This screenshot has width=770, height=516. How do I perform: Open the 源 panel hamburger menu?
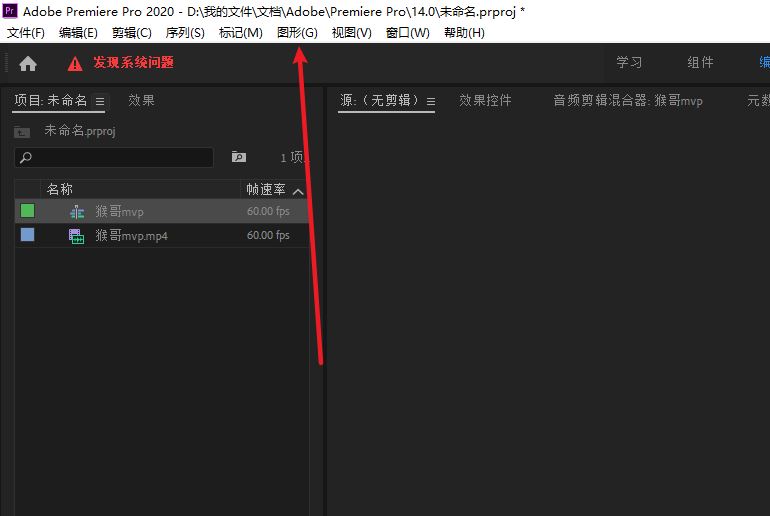tap(431, 101)
